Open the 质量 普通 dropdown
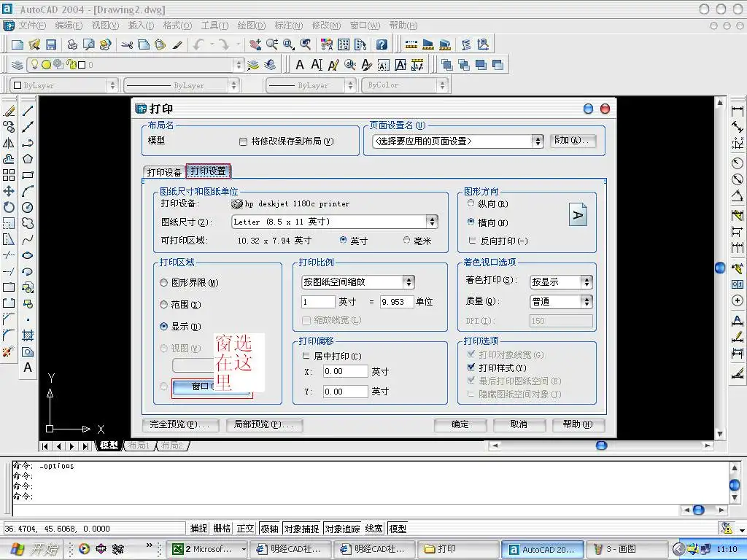 (587, 301)
